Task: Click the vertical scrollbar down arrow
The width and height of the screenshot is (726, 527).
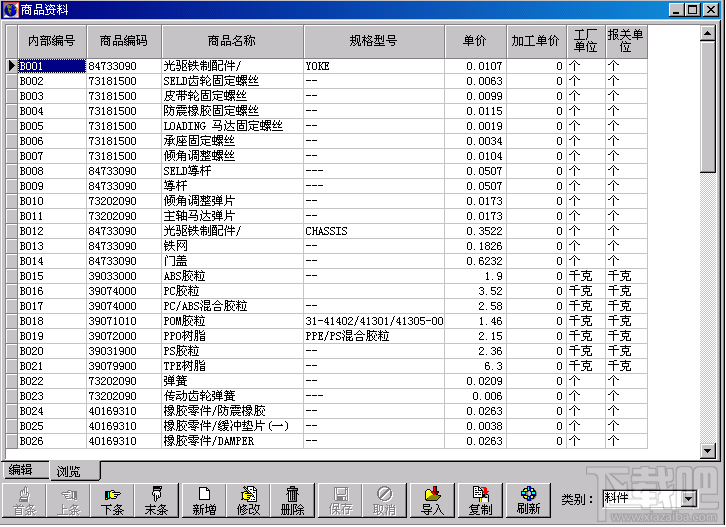Action: pos(707,451)
